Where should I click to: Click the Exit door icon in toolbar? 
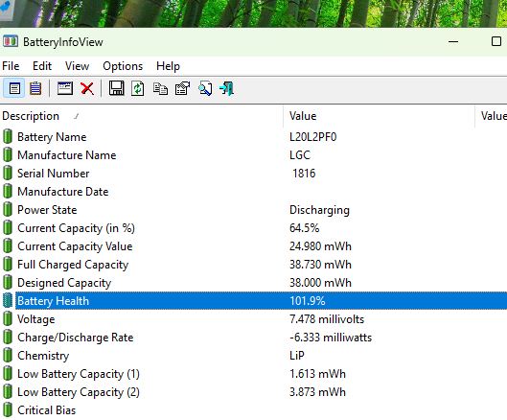(x=226, y=88)
